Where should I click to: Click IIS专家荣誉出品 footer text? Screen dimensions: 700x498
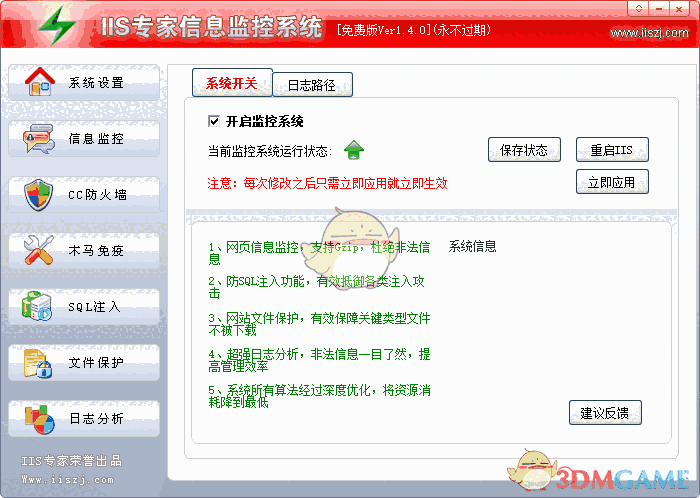71,461
